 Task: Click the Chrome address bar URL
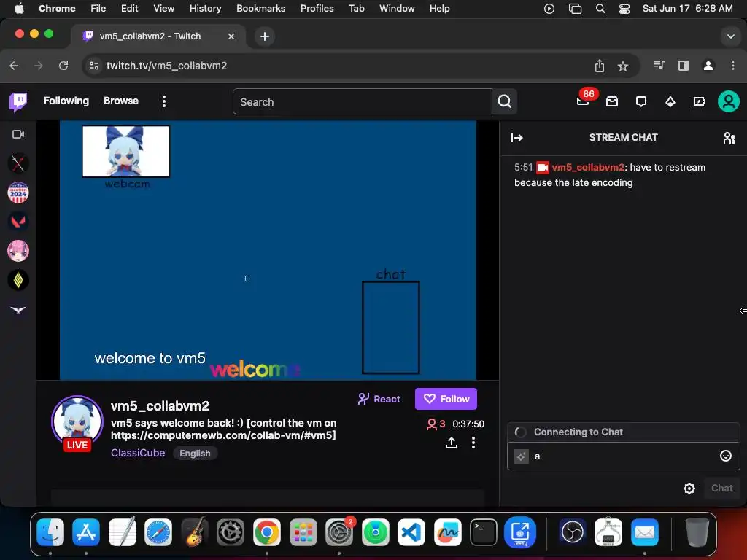pyautogui.click(x=166, y=66)
